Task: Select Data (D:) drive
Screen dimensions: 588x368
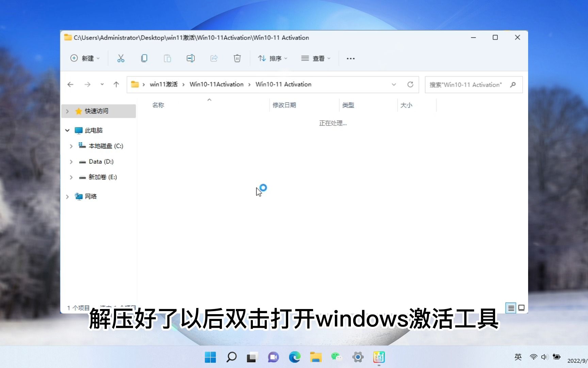Action: point(101,162)
